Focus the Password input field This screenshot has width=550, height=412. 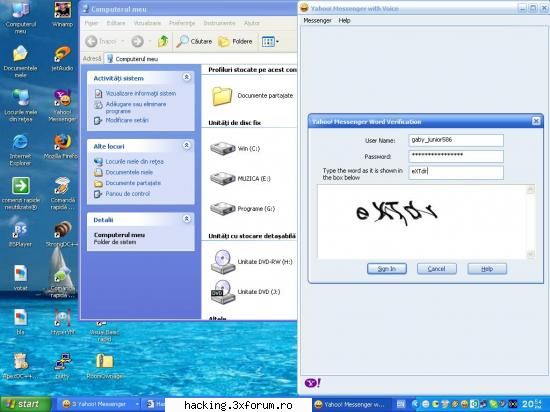[456, 156]
